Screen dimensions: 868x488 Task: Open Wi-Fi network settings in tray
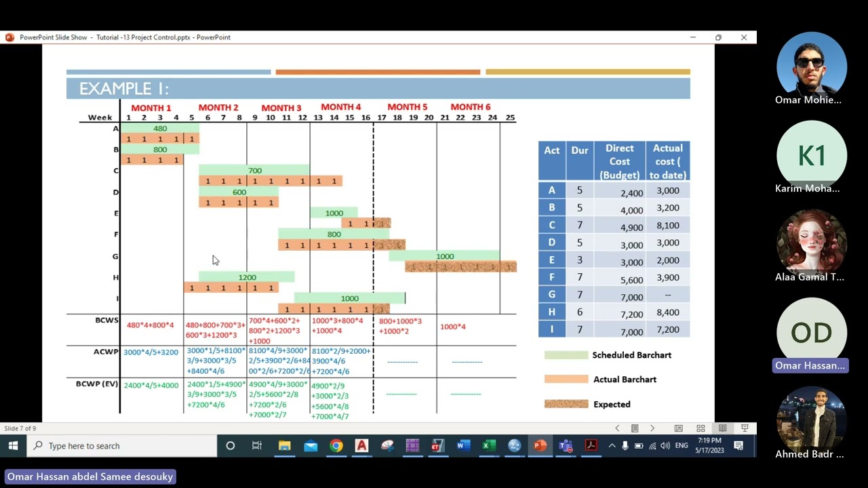coord(652,445)
